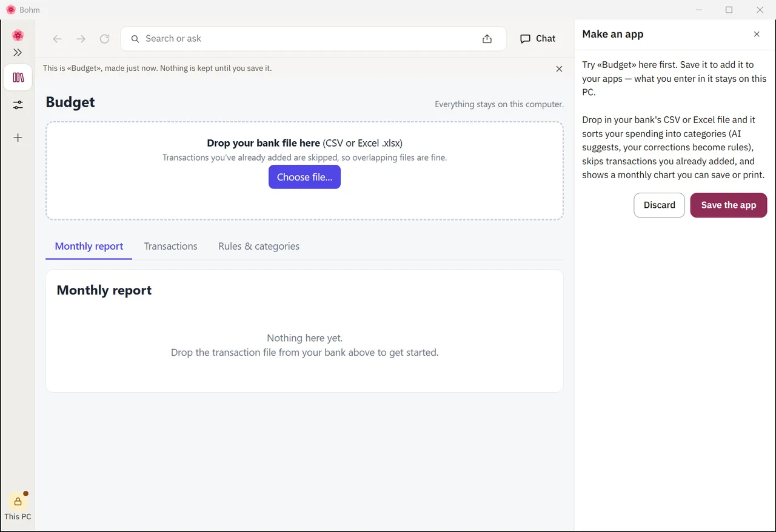
Task: Click the Bohm icon in title bar
Action: coord(10,10)
